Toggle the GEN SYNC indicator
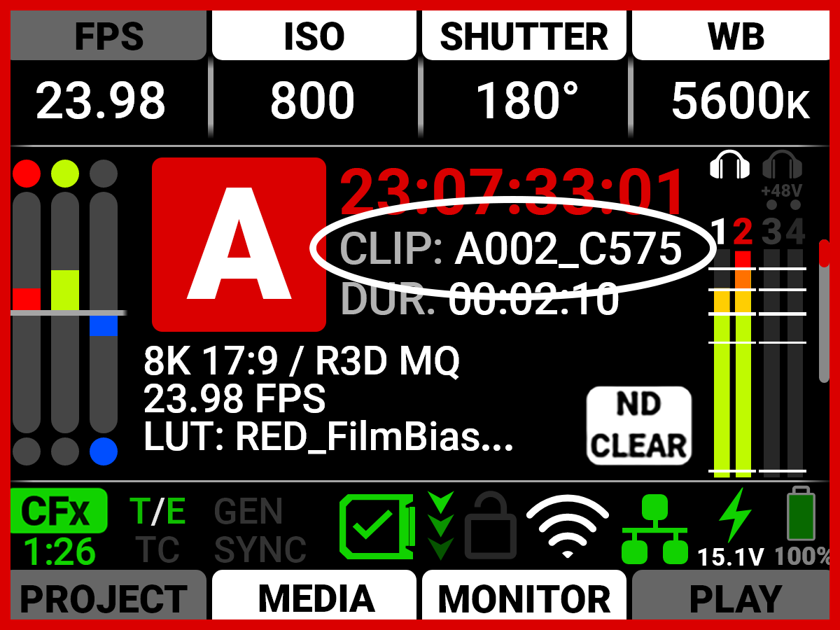This screenshot has width=840, height=630. coord(260,531)
